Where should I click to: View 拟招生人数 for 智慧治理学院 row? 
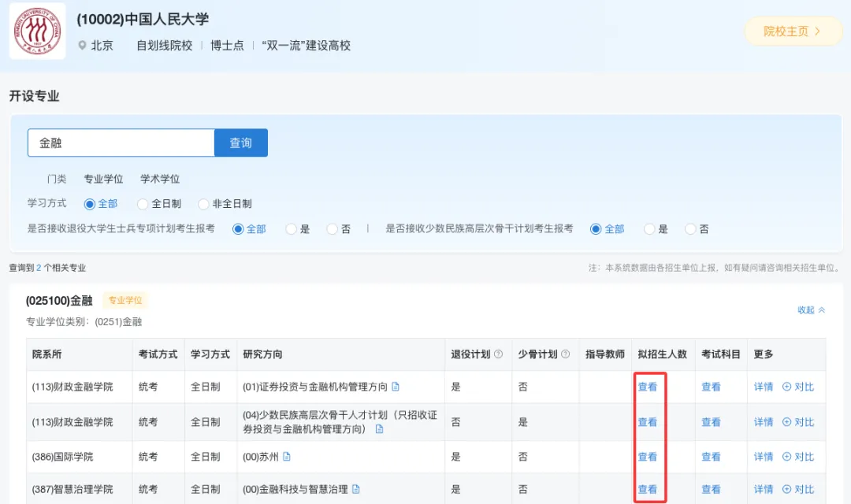(648, 489)
